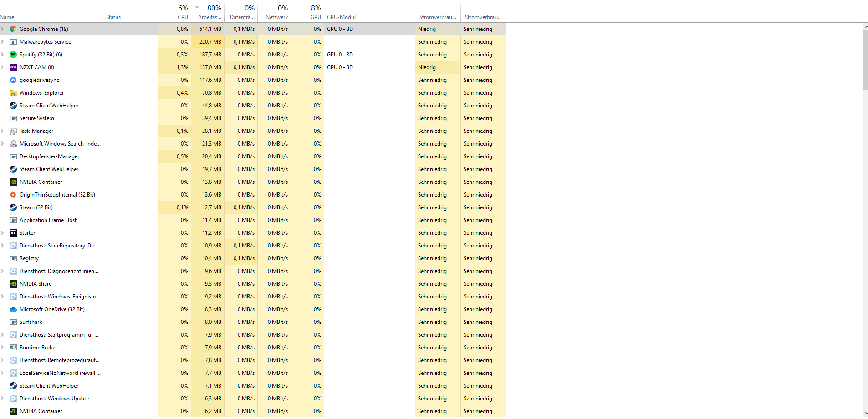The image size is (868, 419).
Task: Select the NVIDIA Share process name
Action: (x=36, y=284)
